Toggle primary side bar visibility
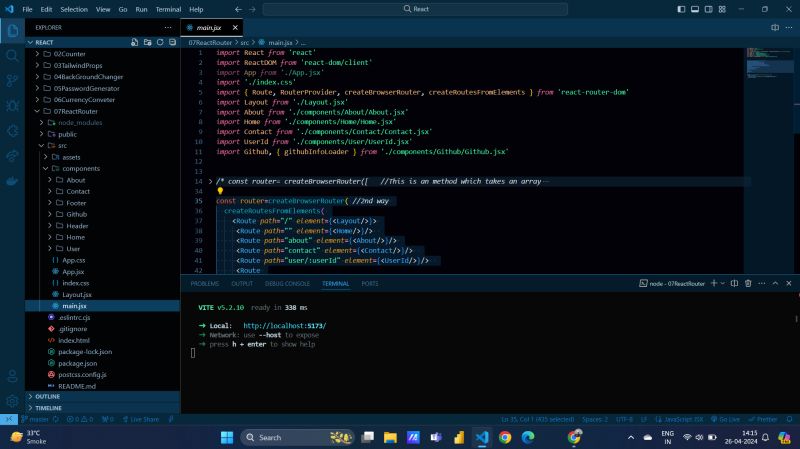800x449 pixels. [x=681, y=9]
